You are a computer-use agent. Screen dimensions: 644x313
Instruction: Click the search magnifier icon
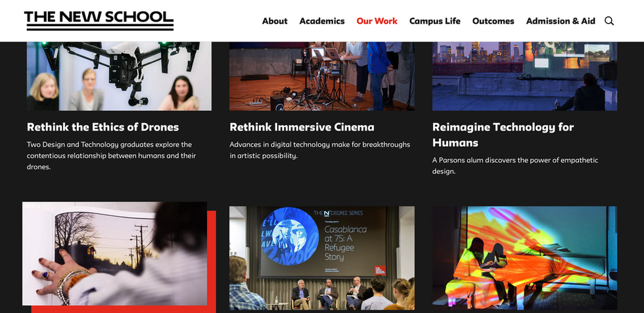tap(609, 21)
